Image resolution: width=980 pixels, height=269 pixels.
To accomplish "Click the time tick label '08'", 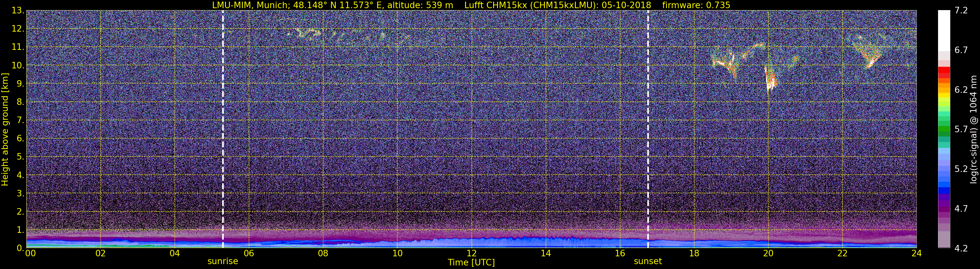I will [x=323, y=253].
